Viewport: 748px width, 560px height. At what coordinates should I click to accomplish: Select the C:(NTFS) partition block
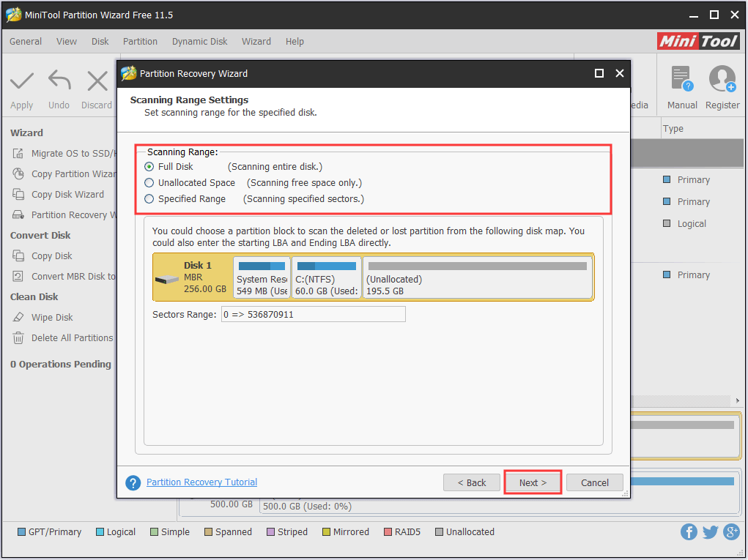[x=326, y=278]
